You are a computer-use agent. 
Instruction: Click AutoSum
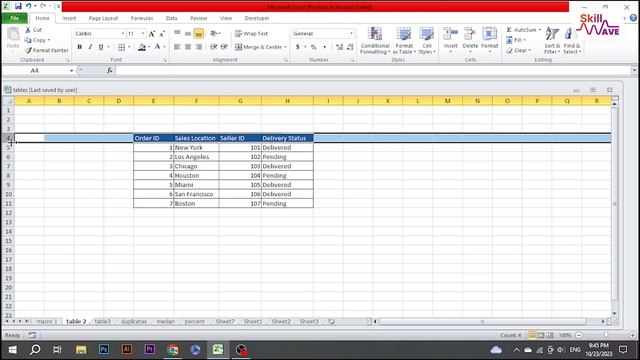pyautogui.click(x=521, y=30)
